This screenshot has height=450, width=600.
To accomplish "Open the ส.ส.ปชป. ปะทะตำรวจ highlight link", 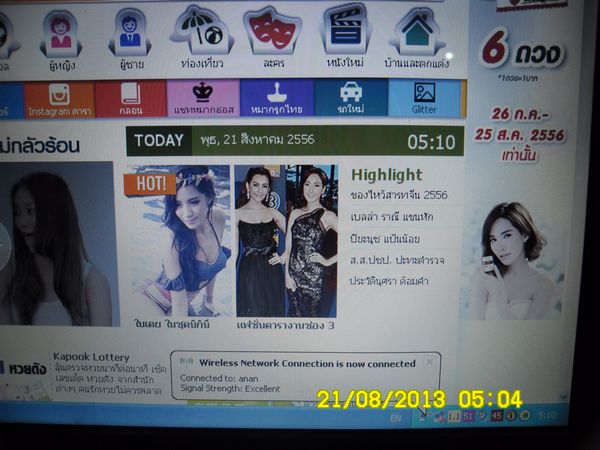I will point(397,260).
